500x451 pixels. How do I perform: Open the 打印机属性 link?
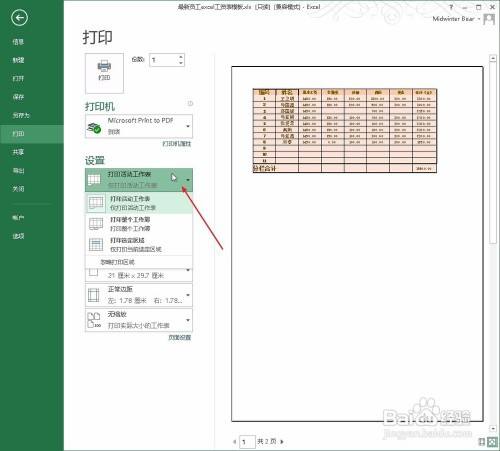pos(177,144)
